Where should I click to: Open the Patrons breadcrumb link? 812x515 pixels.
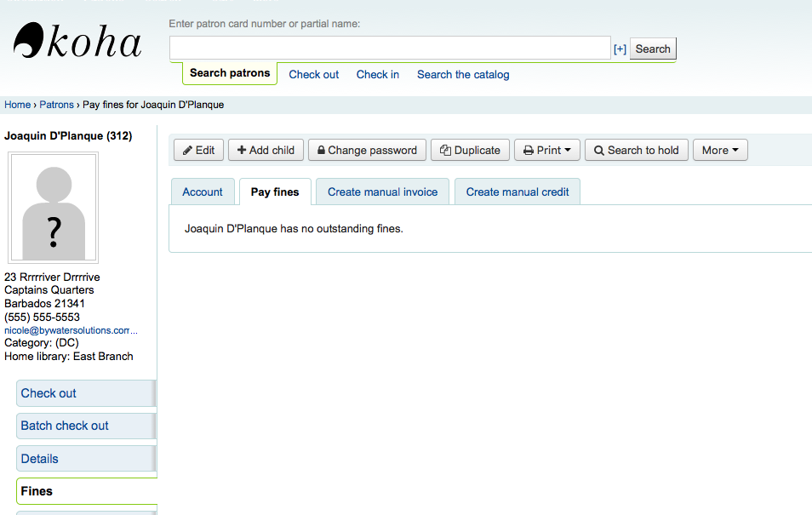pyautogui.click(x=56, y=105)
